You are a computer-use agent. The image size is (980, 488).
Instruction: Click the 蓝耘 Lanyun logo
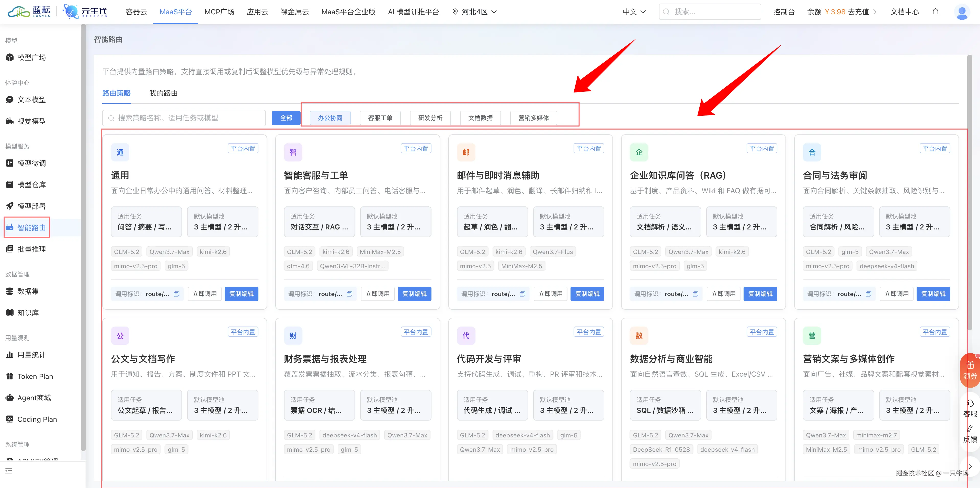29,12
